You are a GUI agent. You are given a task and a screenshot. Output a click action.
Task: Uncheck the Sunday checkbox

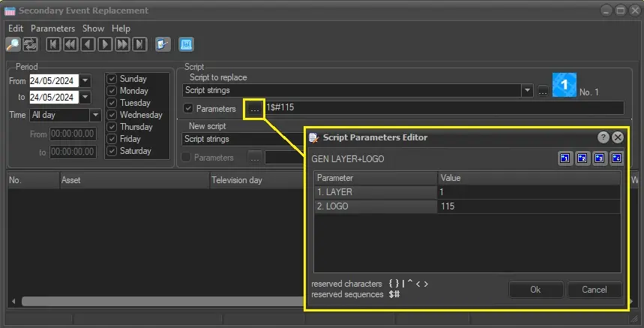112,79
